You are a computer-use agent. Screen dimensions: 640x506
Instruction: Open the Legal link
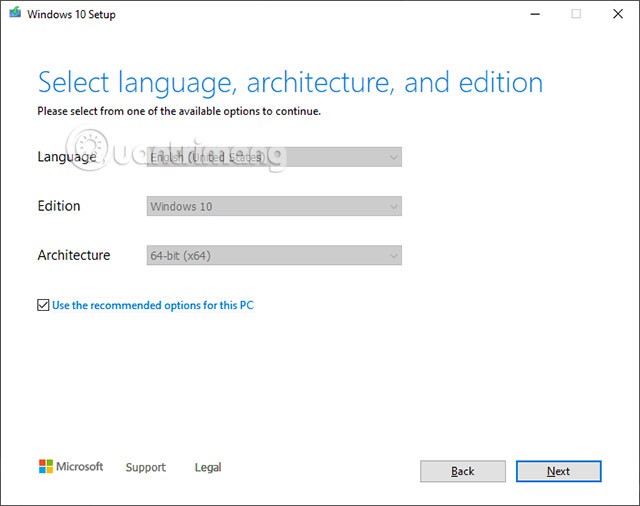pyautogui.click(x=208, y=467)
